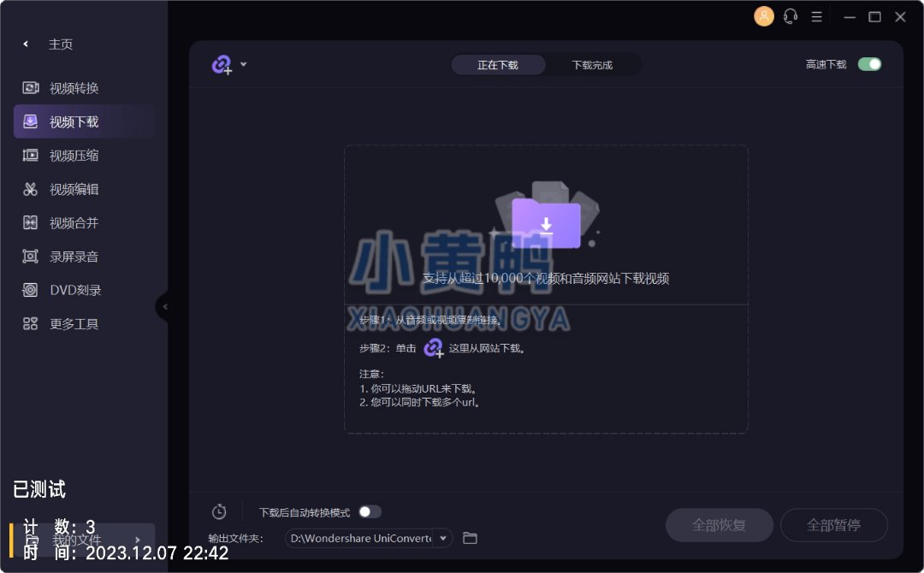Image resolution: width=924 pixels, height=573 pixels.
Task: Select 录屏录音 from the sidebar
Action: coord(74,257)
